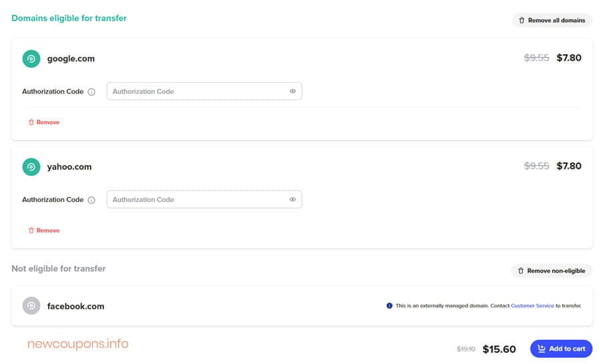This screenshot has width=600, height=364.
Task: Toggle code visibility eye for yahoo.com
Action: click(x=293, y=199)
